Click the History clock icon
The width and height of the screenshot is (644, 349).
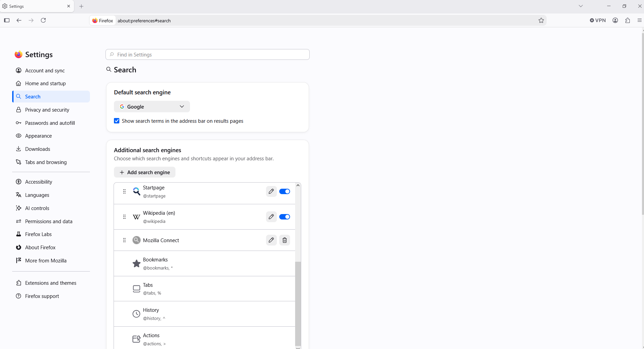click(136, 314)
